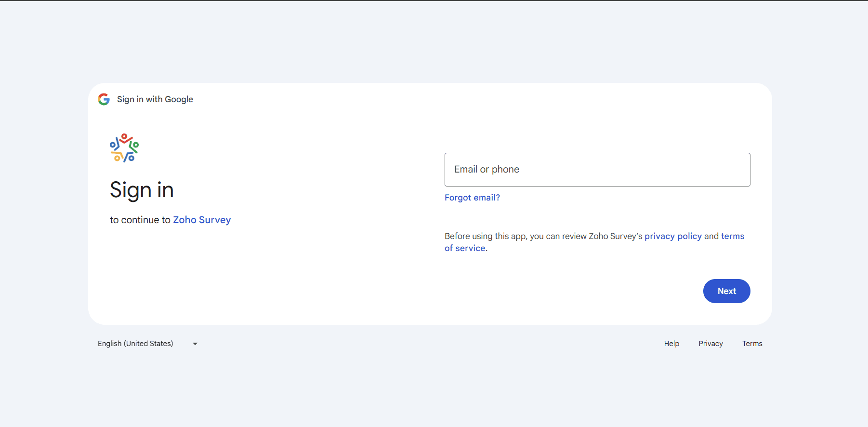The width and height of the screenshot is (868, 427).
Task: Open the Terms link in the footer
Action: [x=752, y=344]
